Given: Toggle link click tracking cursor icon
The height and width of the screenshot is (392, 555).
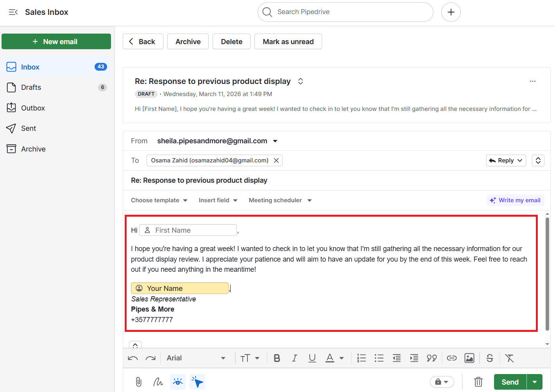Looking at the screenshot, I should (x=197, y=382).
